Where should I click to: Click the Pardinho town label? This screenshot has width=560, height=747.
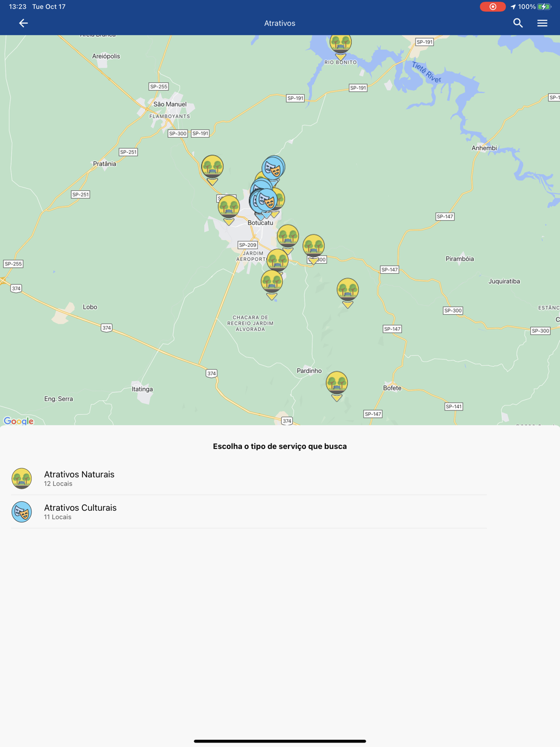click(309, 371)
